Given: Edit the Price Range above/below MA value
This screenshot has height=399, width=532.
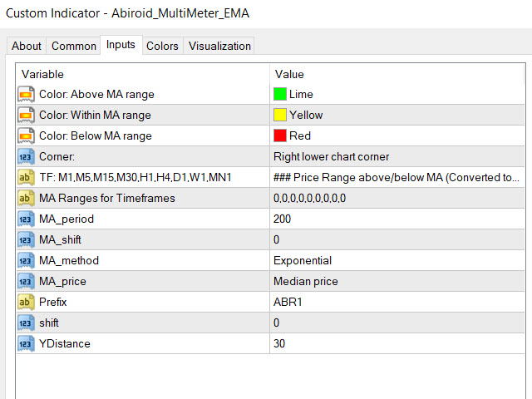Looking at the screenshot, I should 397,177.
